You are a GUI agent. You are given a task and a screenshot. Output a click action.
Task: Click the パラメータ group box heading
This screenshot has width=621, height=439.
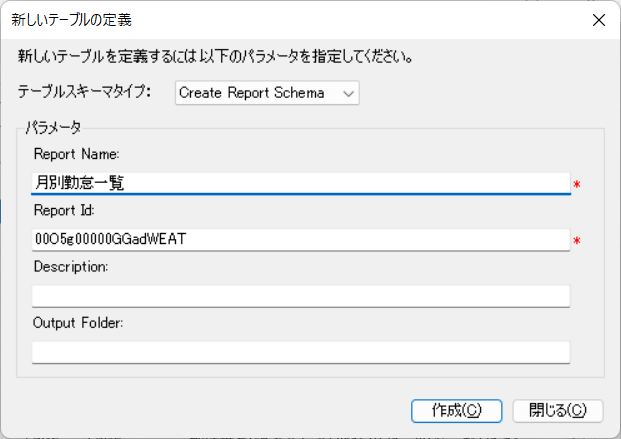(x=53, y=127)
